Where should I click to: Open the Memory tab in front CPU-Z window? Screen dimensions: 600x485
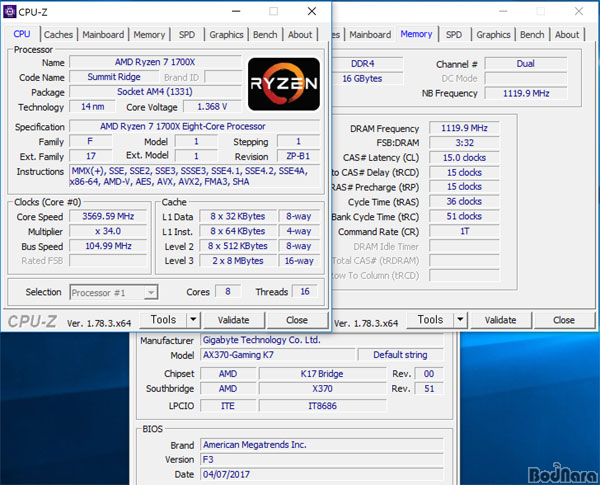[149, 34]
